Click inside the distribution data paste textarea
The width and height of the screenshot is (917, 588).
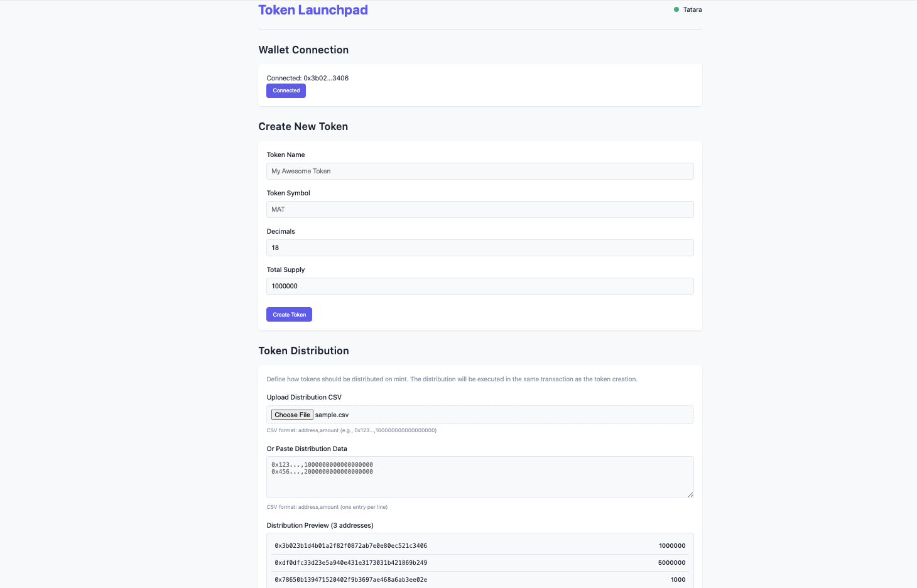tap(480, 477)
